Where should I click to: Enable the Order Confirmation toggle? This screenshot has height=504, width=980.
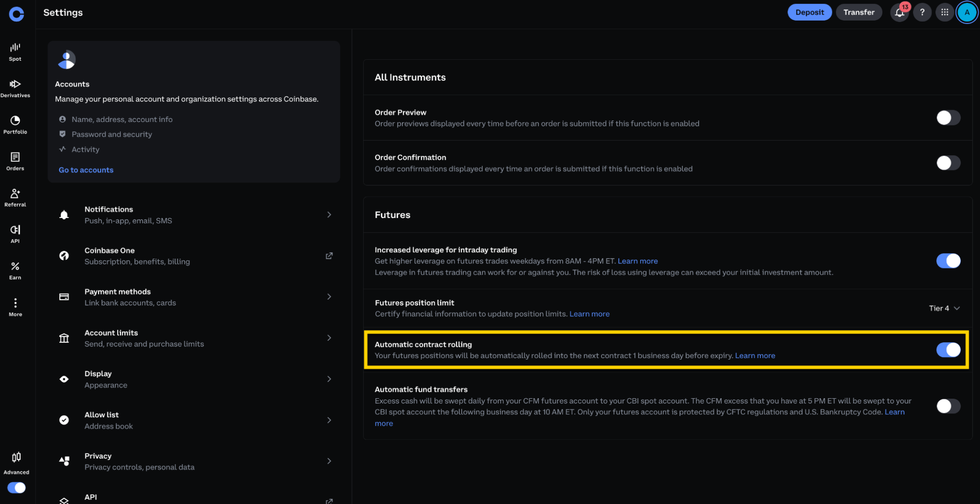[x=948, y=163]
